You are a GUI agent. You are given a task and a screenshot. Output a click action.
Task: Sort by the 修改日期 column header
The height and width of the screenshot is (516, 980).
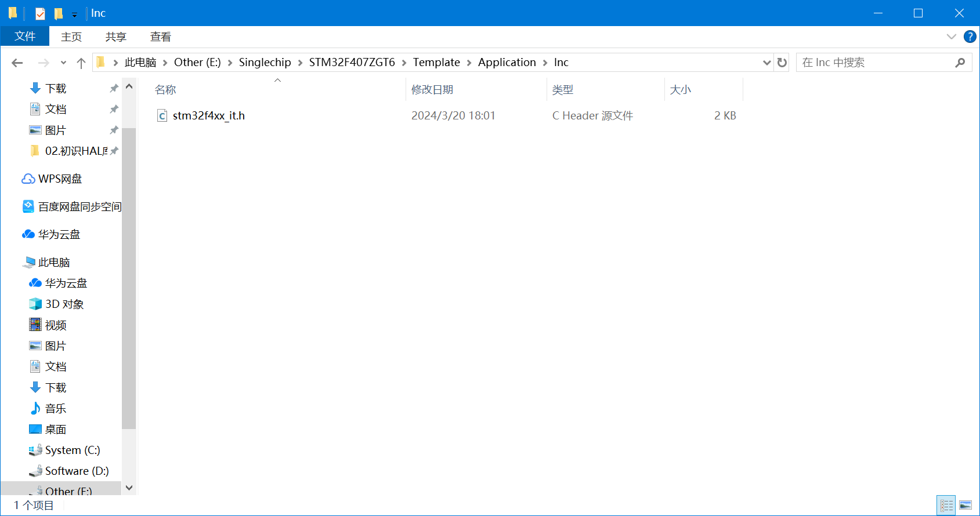[432, 90]
